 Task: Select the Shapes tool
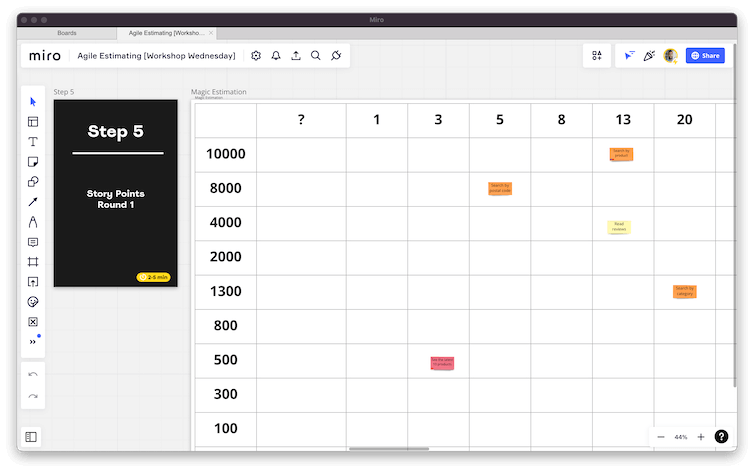[x=33, y=182]
